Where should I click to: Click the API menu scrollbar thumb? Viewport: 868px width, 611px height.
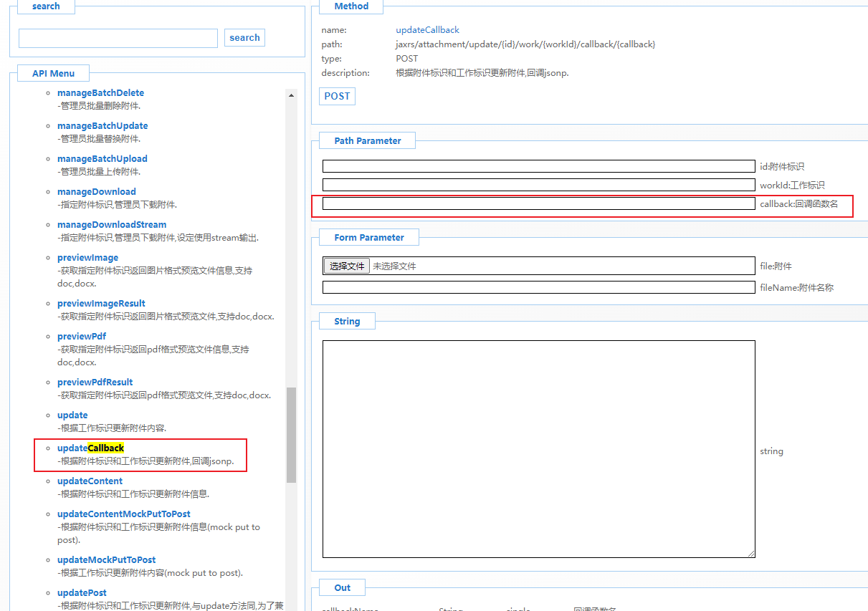[x=291, y=435]
